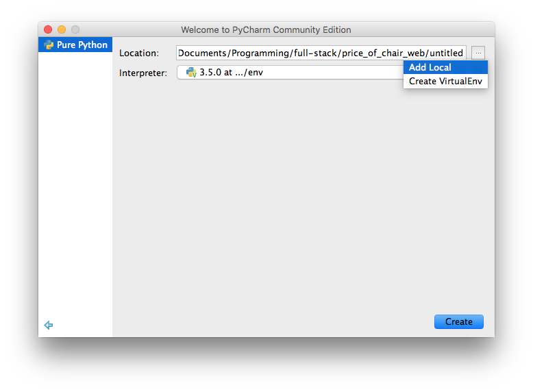The width and height of the screenshot is (533, 392).
Task: Click the Welcome to PyCharm Community Edition title
Action: coord(266,30)
